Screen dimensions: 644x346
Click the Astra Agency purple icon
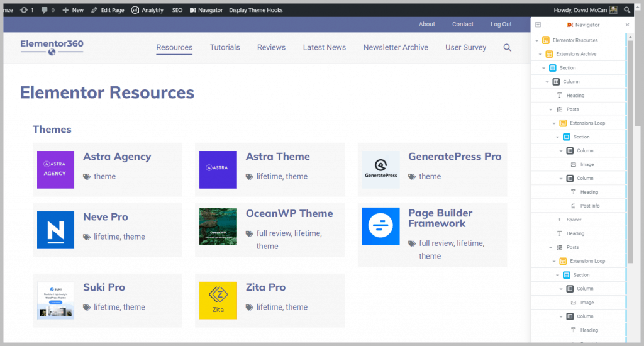55,169
